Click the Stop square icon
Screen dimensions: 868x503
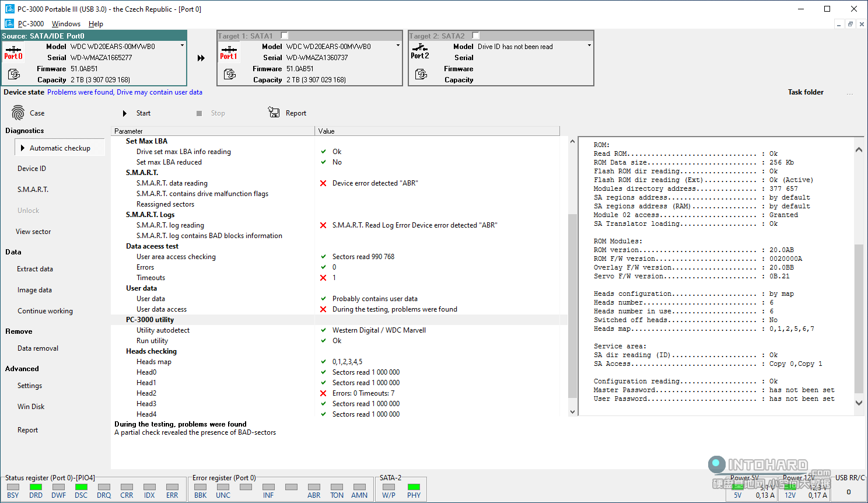click(199, 113)
